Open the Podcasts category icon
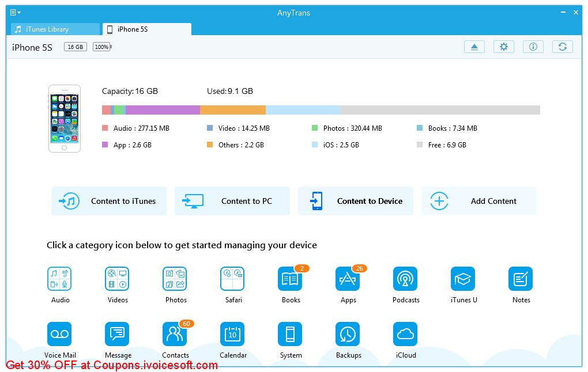 tap(405, 279)
